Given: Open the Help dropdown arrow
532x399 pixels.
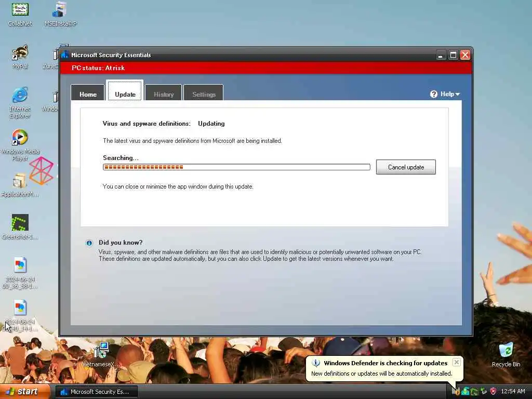Looking at the screenshot, I should 458,95.
